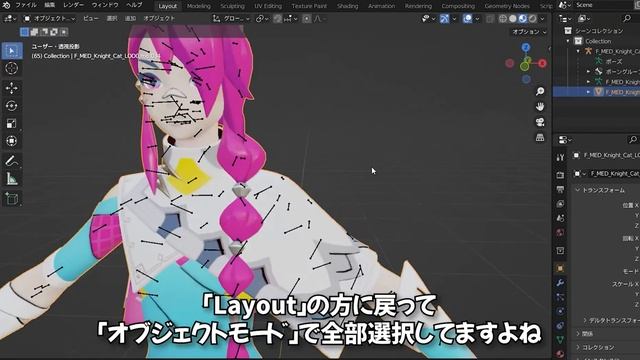The height and width of the screenshot is (360, 640).
Task: Expand the ボーングループ row
Action: 588,71
